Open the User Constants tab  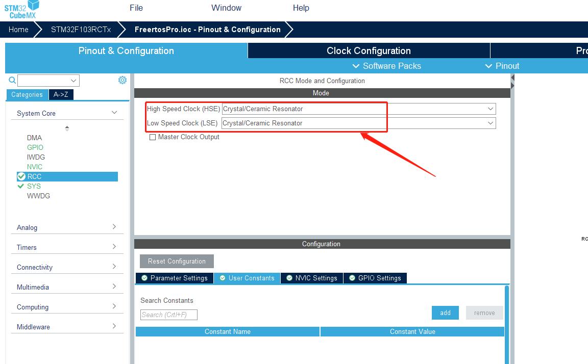[x=247, y=278]
